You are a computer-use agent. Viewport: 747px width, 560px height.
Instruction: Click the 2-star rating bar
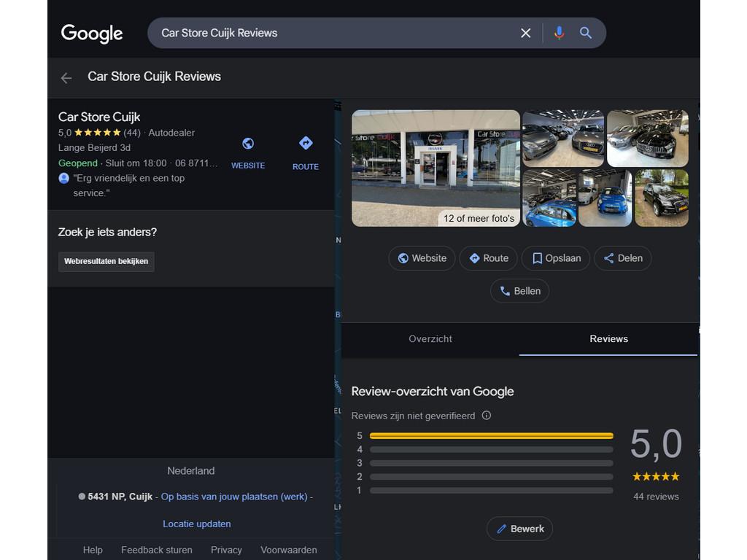(x=491, y=477)
